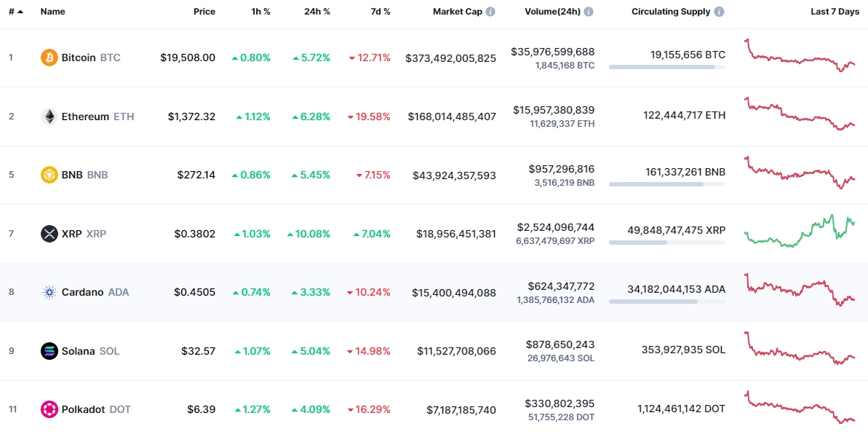This screenshot has width=868, height=437.
Task: Click Cardano price $0.4505
Action: pos(195,293)
